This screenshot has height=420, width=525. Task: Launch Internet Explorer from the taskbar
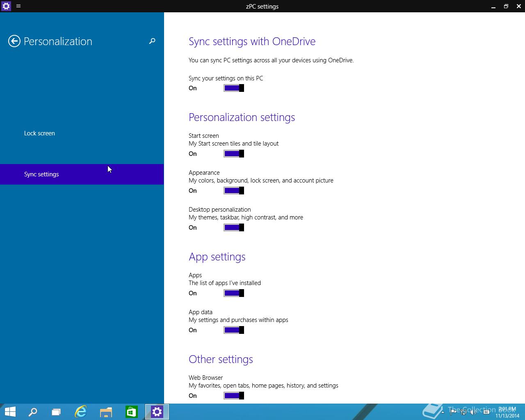(81, 412)
